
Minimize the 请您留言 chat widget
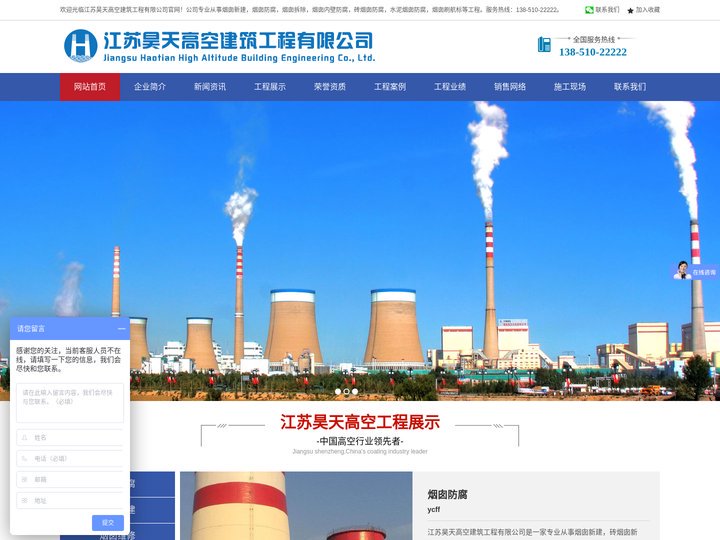(x=121, y=329)
